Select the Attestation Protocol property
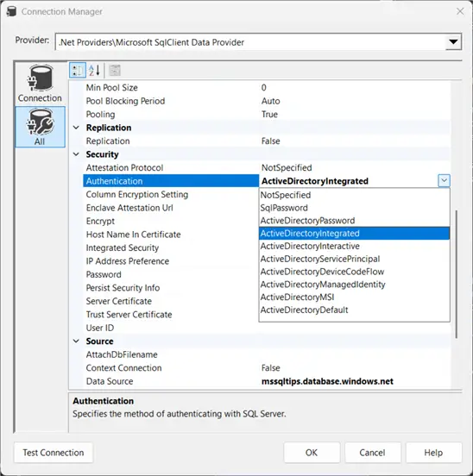Viewport: 473px width, 476px height. pos(124,168)
